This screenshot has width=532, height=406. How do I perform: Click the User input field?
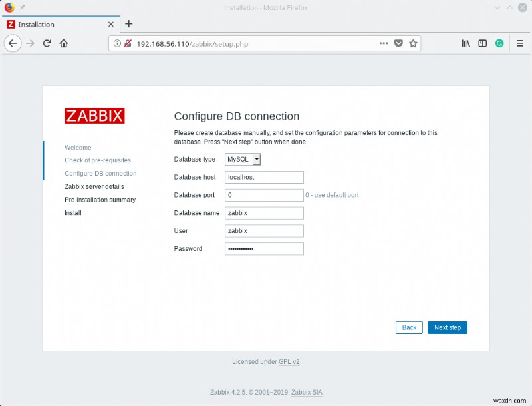click(264, 231)
